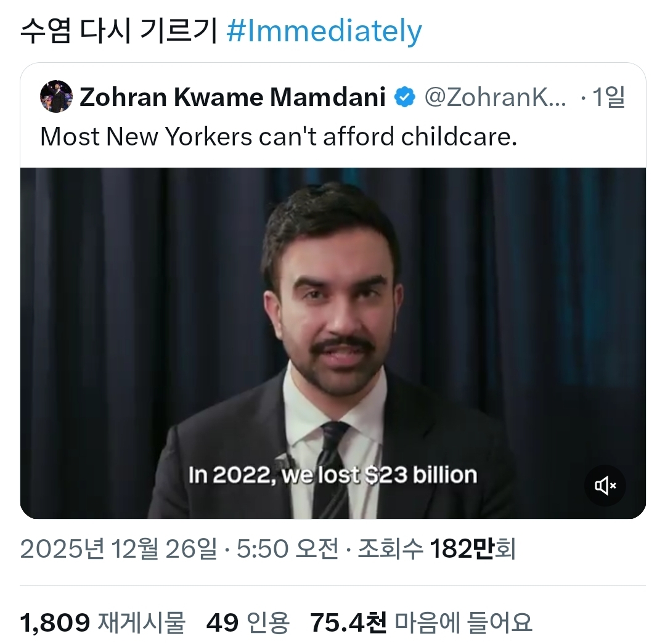The height and width of the screenshot is (644, 665).
Task: Open the #Immediately hashtag
Action: coord(324,32)
